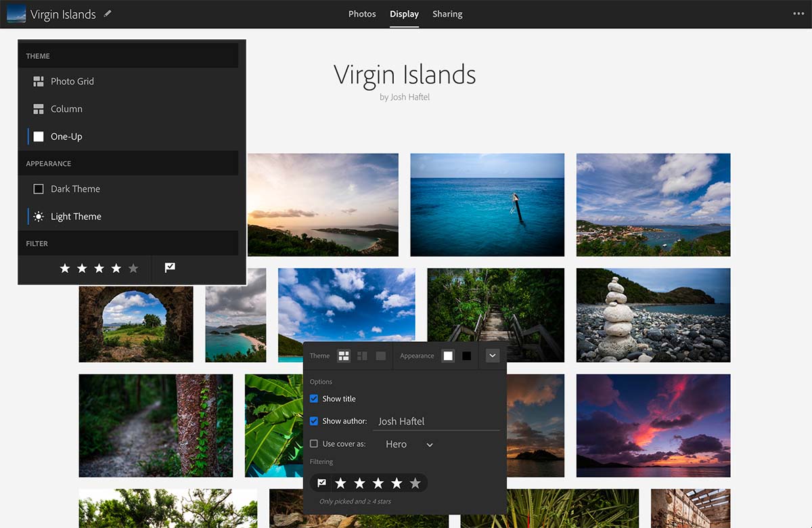Enable the Use cover as checkbox

pyautogui.click(x=314, y=444)
